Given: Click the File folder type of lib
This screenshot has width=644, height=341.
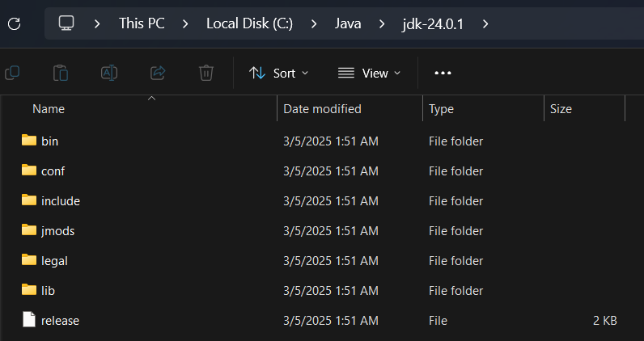Looking at the screenshot, I should coord(455,291).
